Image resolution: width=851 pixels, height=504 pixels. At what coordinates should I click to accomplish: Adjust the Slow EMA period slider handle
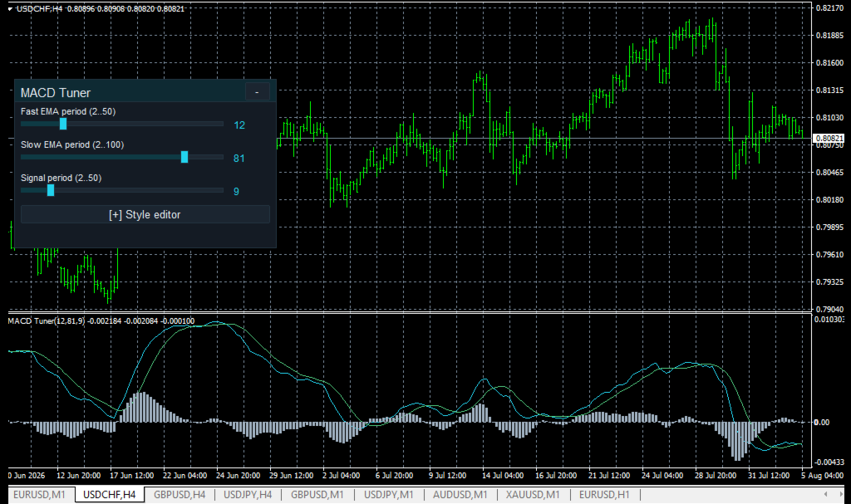coord(184,157)
